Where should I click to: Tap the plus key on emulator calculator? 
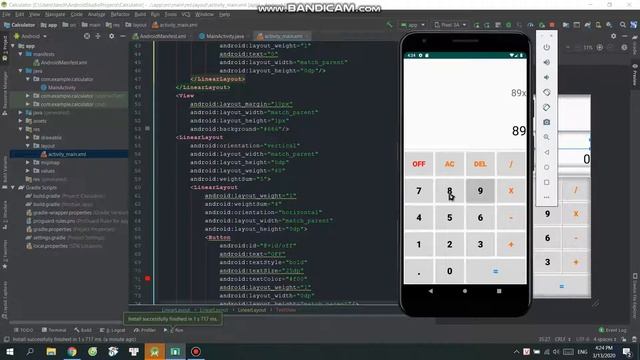point(511,244)
